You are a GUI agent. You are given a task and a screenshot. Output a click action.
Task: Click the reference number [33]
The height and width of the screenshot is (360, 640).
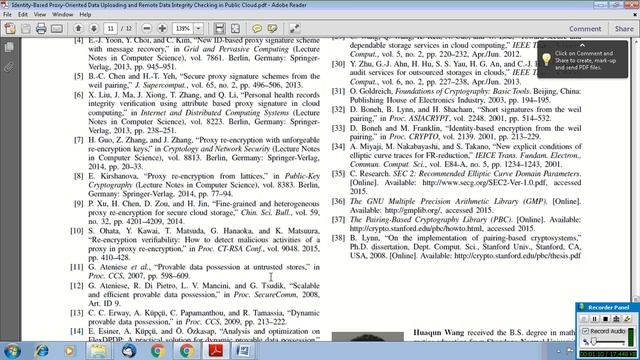(338, 128)
